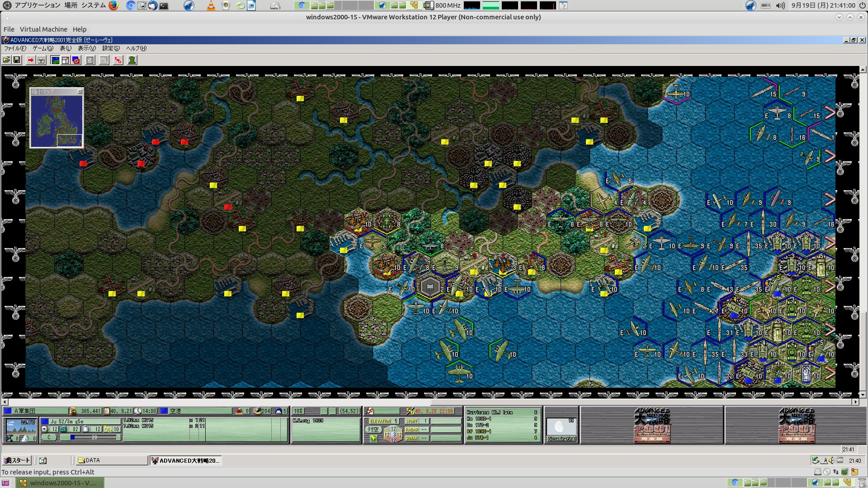The width and height of the screenshot is (868, 488).
Task: Open VMware Player File menu
Action: tap(9, 29)
